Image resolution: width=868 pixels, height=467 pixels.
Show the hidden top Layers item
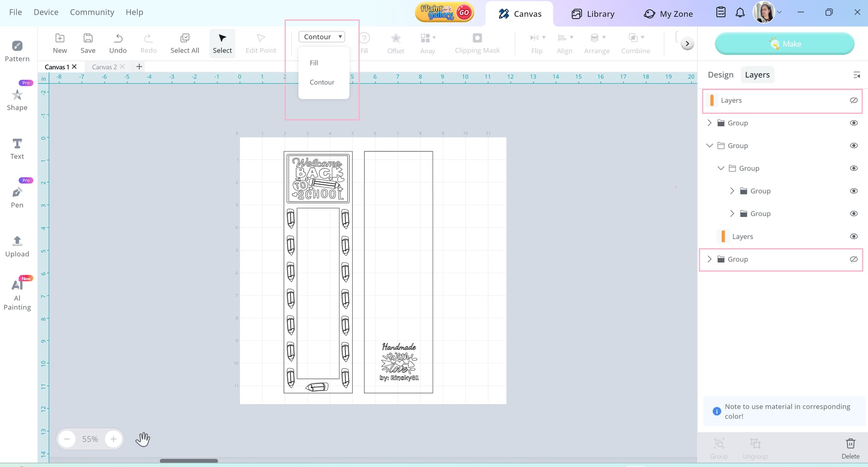pos(854,100)
